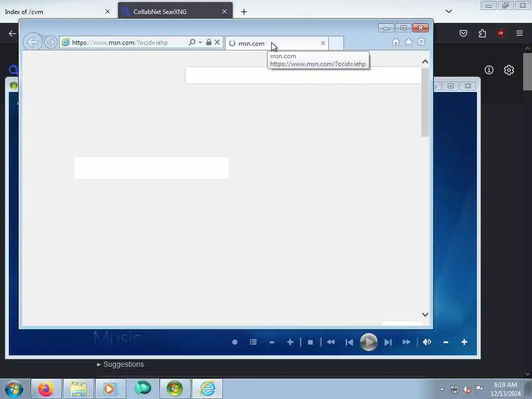Image resolution: width=532 pixels, height=399 pixels.
Task: Increase volume with the right plus button
Action: [464, 342]
